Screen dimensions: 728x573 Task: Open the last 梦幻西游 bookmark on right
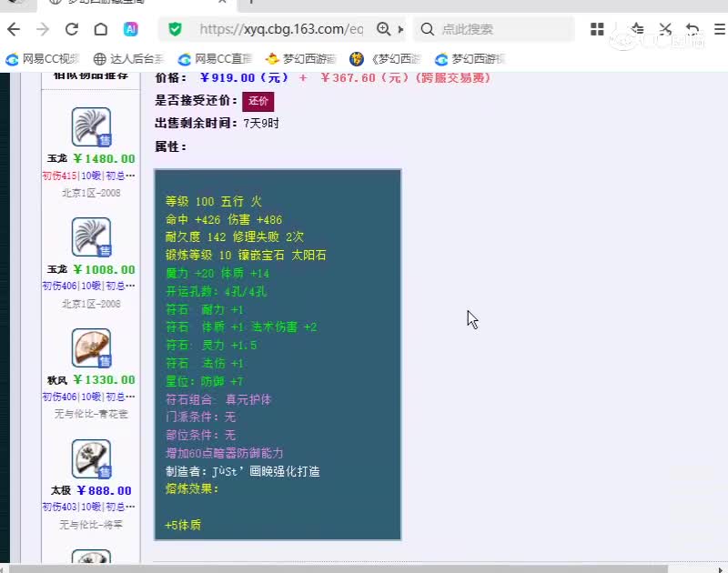point(470,59)
